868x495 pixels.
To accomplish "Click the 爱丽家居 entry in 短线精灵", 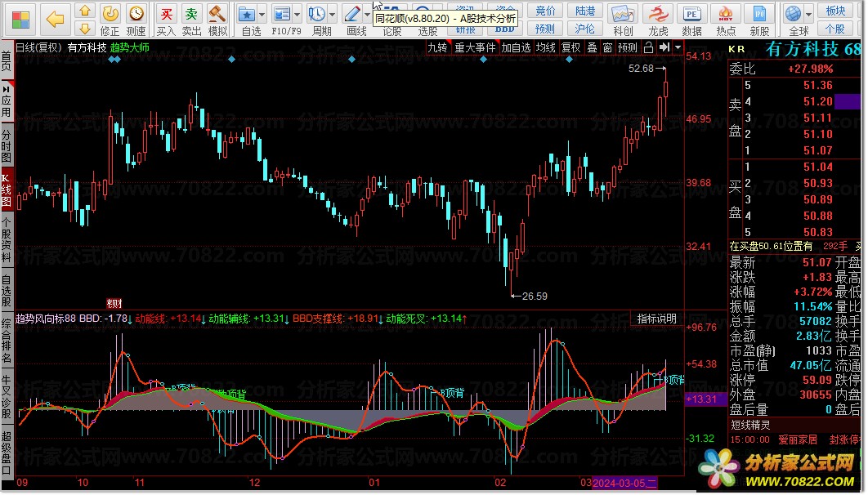I will [x=798, y=439].
